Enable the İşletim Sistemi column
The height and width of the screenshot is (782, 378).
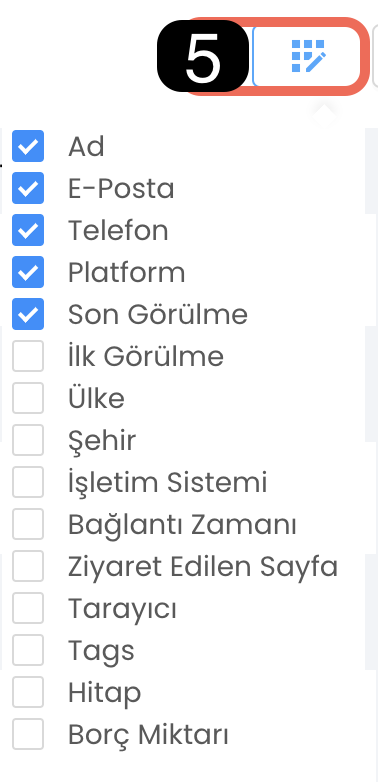click(28, 481)
